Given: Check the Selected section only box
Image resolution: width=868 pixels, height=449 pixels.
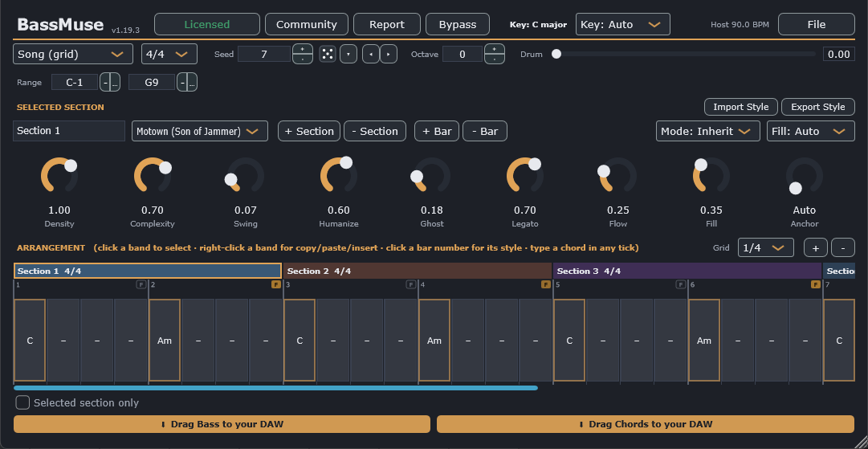Looking at the screenshot, I should coord(22,402).
